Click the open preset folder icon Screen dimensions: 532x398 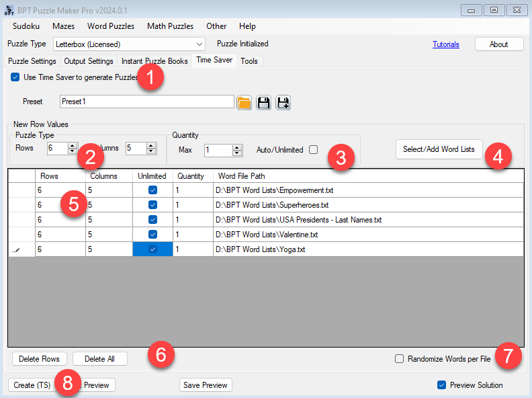pos(244,102)
